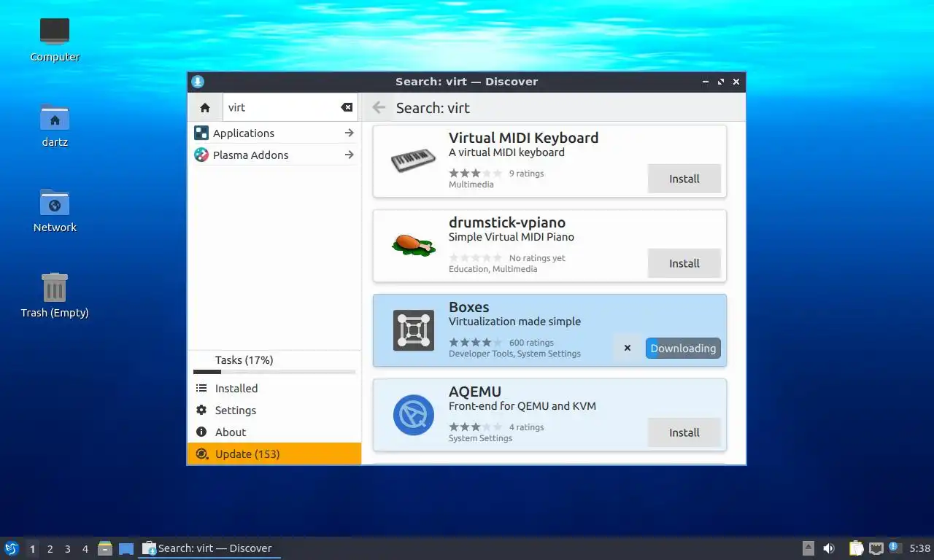Click the 9 ratings text

click(526, 174)
